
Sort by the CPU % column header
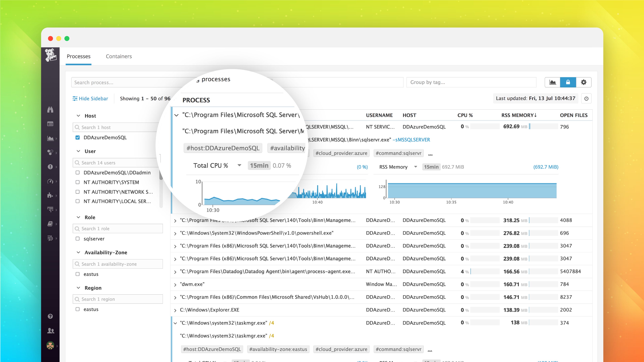click(465, 115)
